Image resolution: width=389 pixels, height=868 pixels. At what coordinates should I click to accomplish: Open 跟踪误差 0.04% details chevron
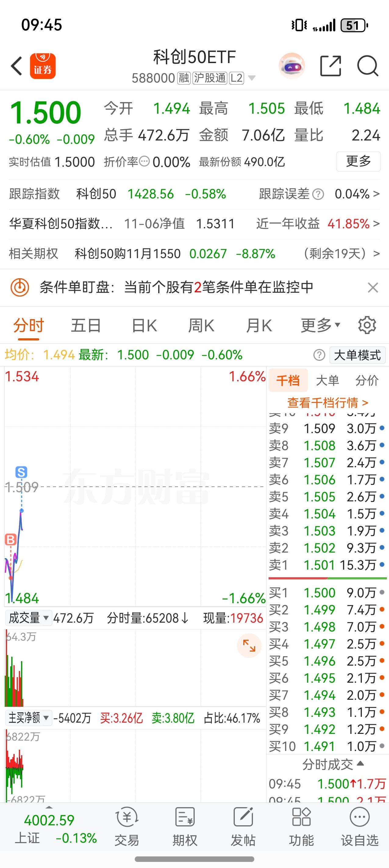click(377, 194)
